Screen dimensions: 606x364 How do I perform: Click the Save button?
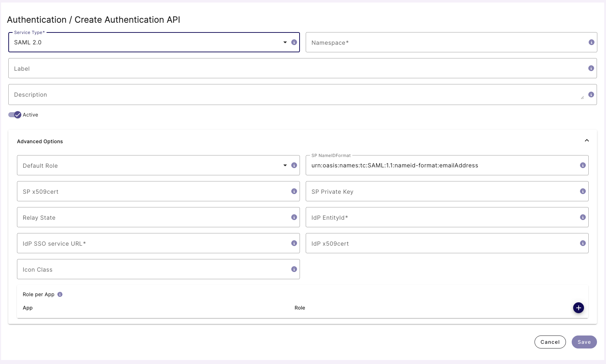click(584, 342)
